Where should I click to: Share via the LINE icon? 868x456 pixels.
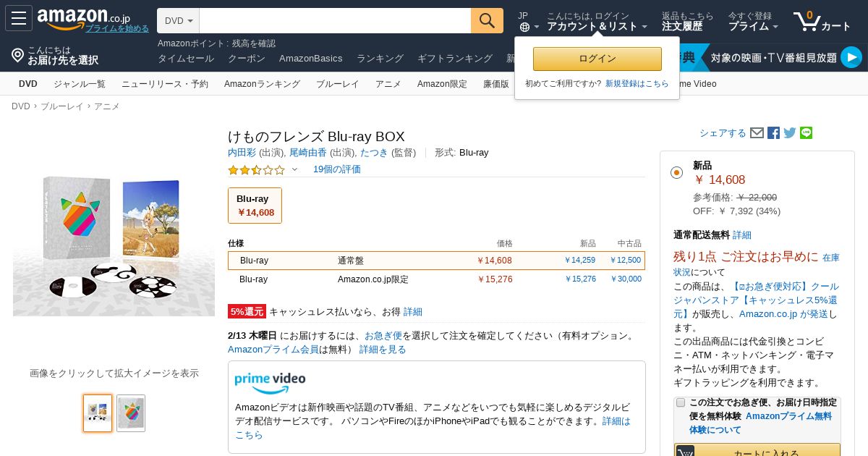807,133
